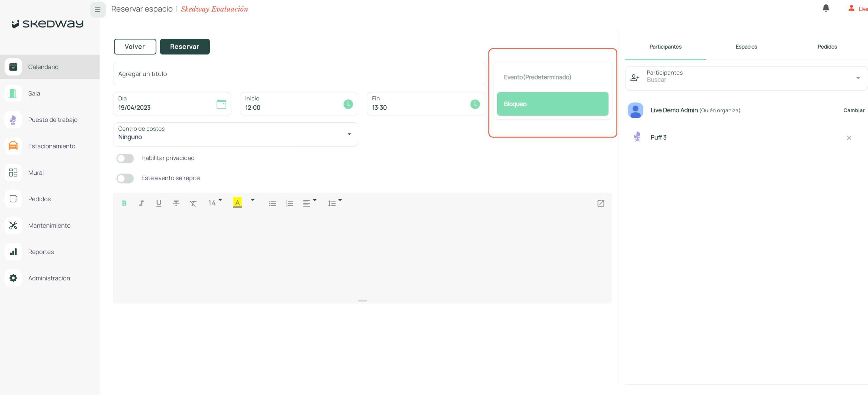The image size is (868, 395).
Task: Open the font size 14 dropdown
Action: pos(215,203)
